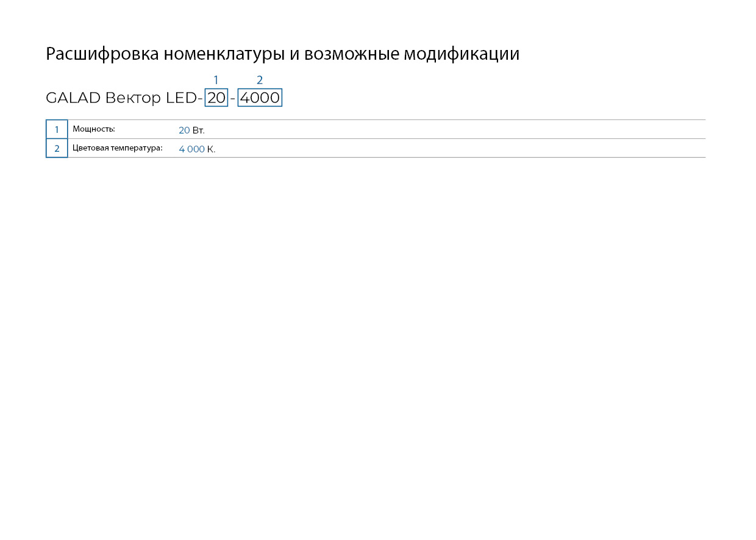Click the dash between the two boxed values
The image size is (756, 540).
click(232, 98)
